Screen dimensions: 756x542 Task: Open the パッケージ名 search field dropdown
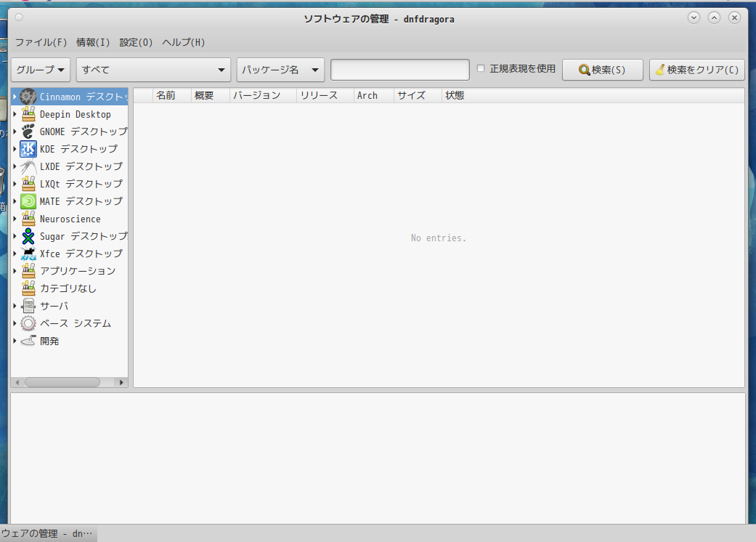tap(280, 70)
